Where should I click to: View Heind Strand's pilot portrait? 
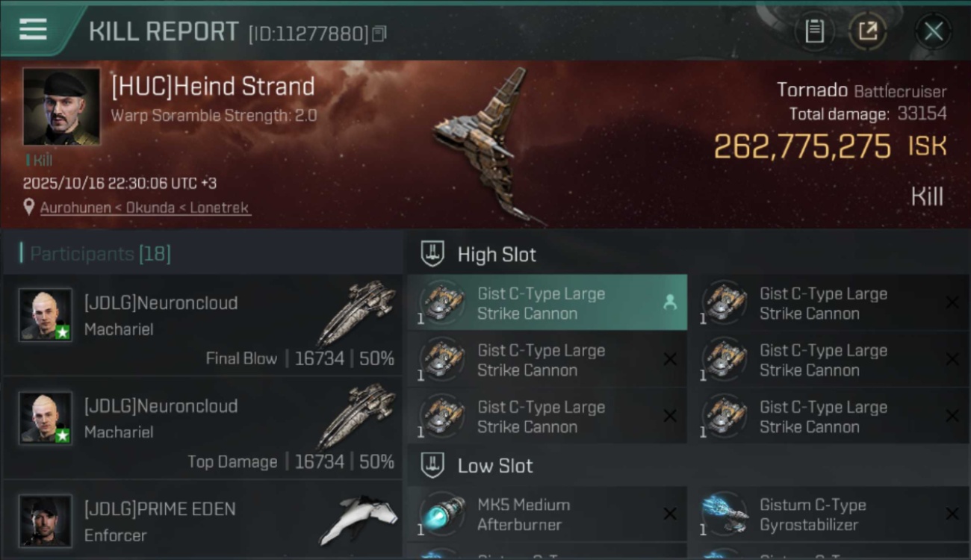61,107
